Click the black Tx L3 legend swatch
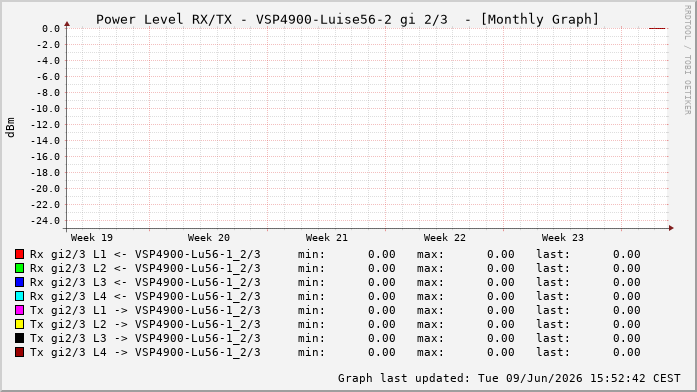The height and width of the screenshot is (392, 697). (x=19, y=338)
